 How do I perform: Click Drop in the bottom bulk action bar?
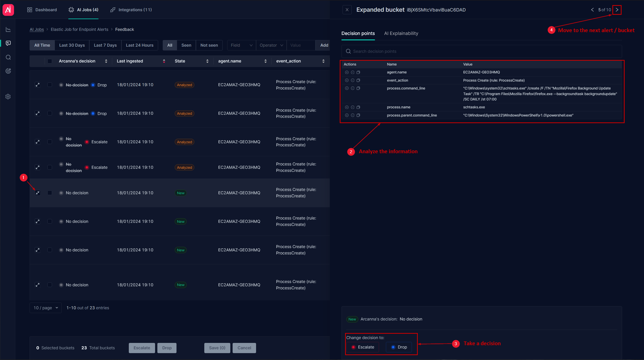(167, 348)
